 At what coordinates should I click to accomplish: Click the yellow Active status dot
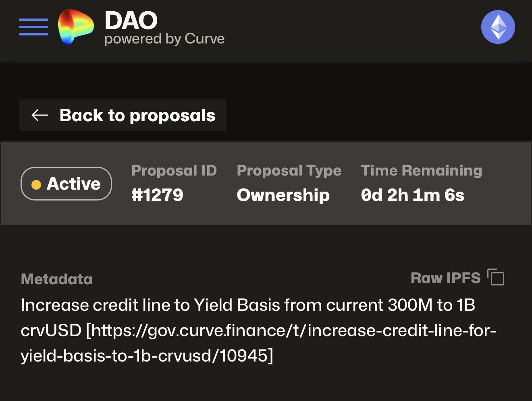tap(36, 184)
